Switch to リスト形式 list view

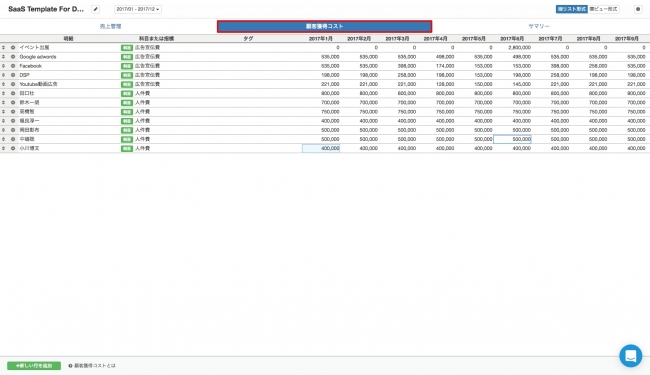click(x=572, y=9)
